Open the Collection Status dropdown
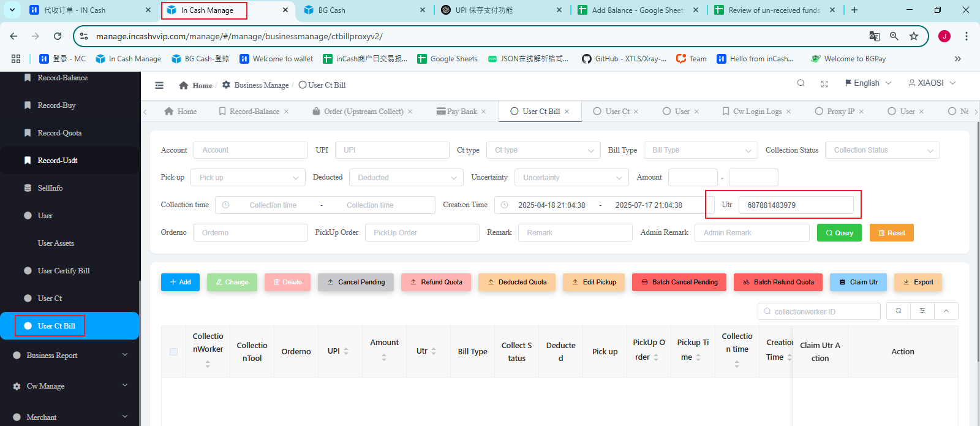Image resolution: width=980 pixels, height=426 pixels. [x=882, y=150]
